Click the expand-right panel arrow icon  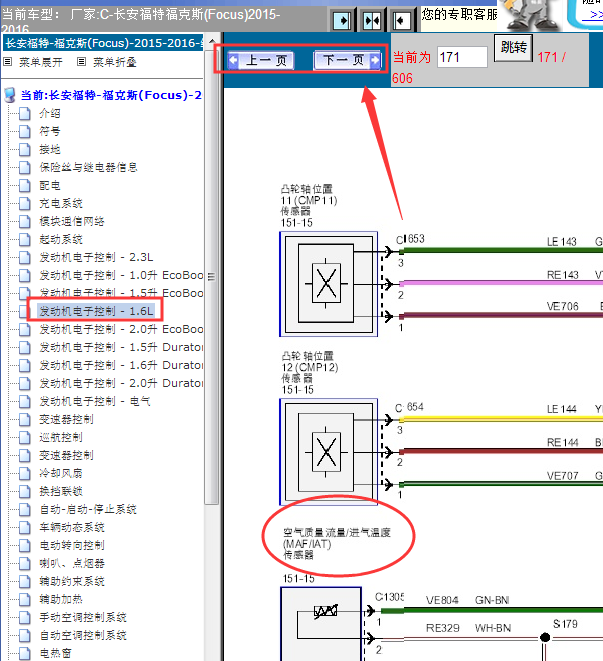point(342,20)
